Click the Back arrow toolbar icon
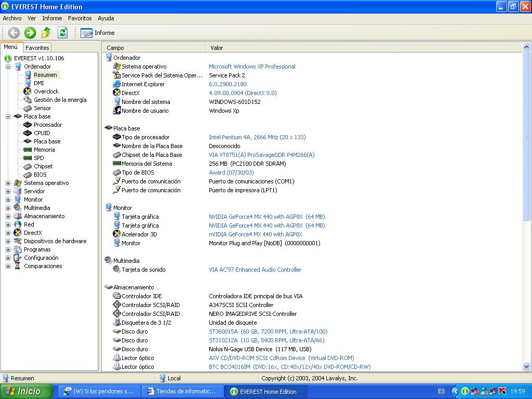 coord(14,33)
